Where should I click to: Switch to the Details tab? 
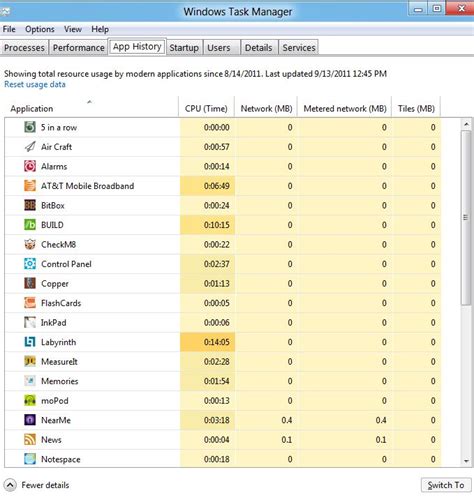point(259,48)
